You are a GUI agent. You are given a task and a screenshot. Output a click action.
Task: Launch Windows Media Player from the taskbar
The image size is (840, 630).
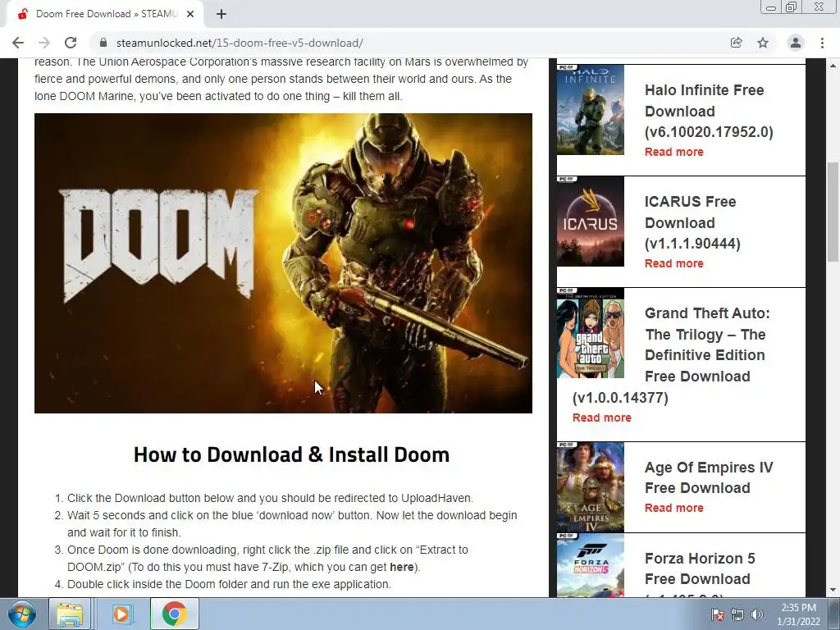pyautogui.click(x=121, y=614)
